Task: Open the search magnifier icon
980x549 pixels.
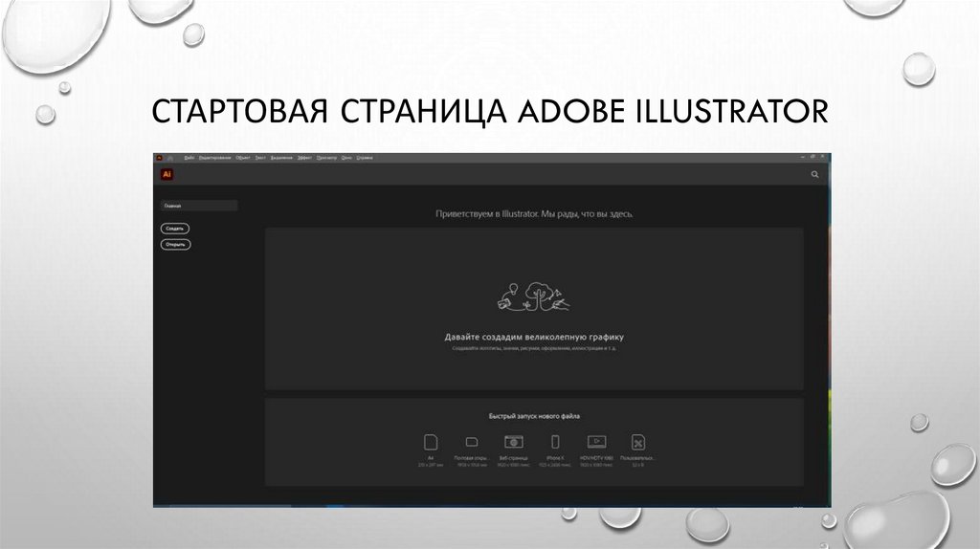Action: (814, 174)
